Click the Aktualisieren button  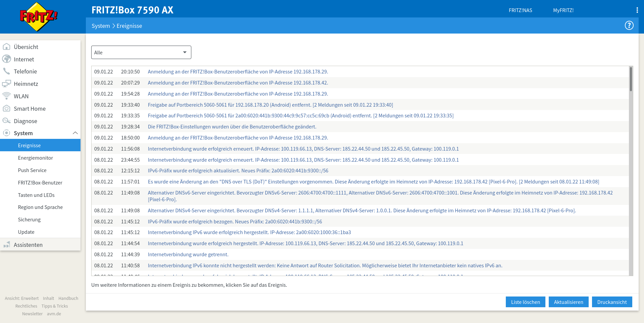click(x=568, y=302)
